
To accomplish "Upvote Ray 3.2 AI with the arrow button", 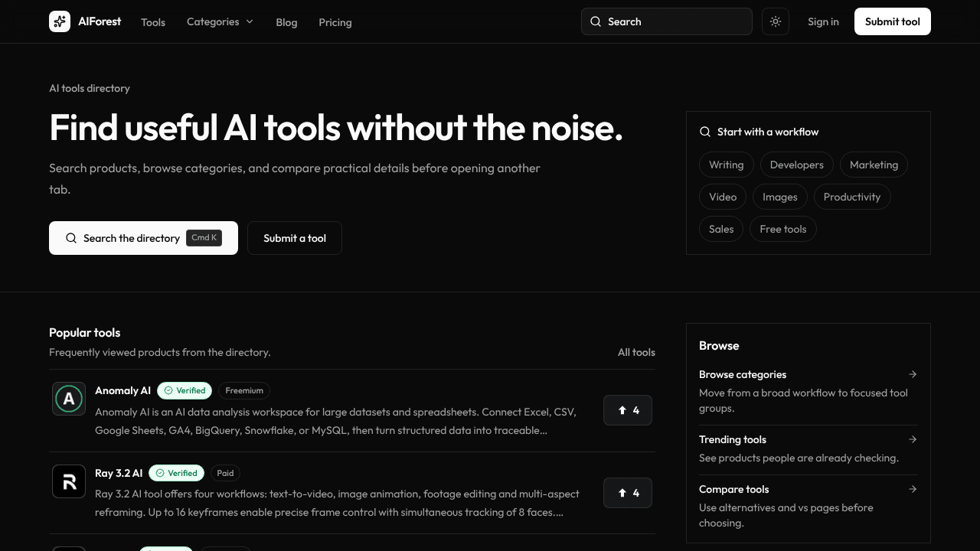I will tap(628, 493).
